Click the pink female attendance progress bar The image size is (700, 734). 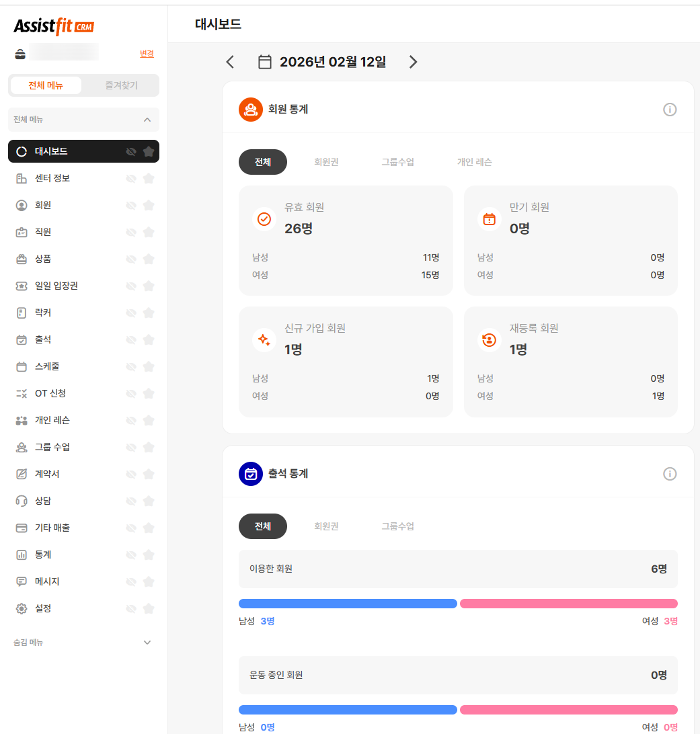pos(568,604)
